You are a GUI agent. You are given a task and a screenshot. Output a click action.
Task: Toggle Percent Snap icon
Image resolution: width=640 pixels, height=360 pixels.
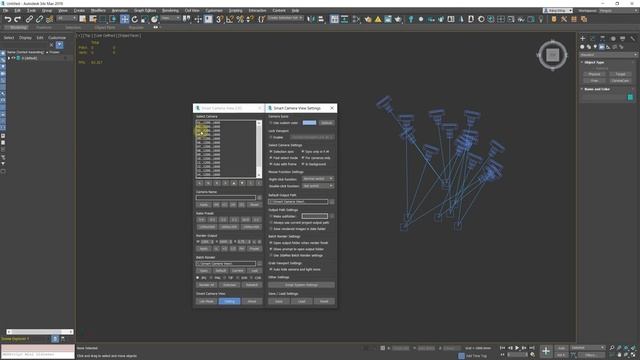pyautogui.click(x=240, y=19)
